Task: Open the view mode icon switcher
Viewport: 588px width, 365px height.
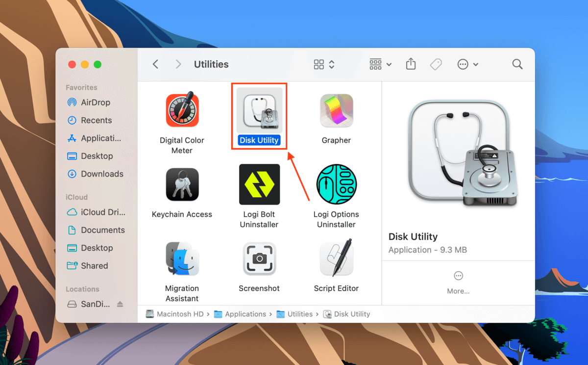Action: pos(324,64)
